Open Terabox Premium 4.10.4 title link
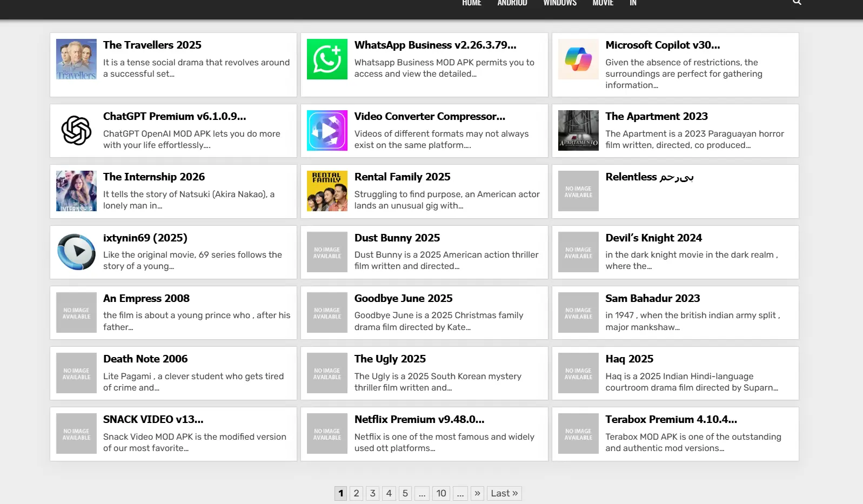Viewport: 863px width, 504px height. click(x=671, y=419)
